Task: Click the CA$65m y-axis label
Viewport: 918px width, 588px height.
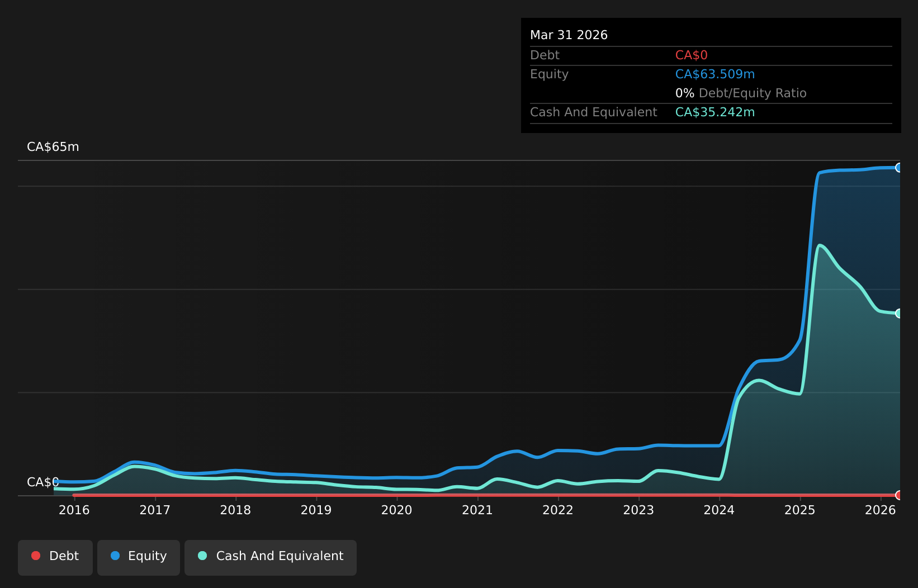Action: click(x=53, y=147)
